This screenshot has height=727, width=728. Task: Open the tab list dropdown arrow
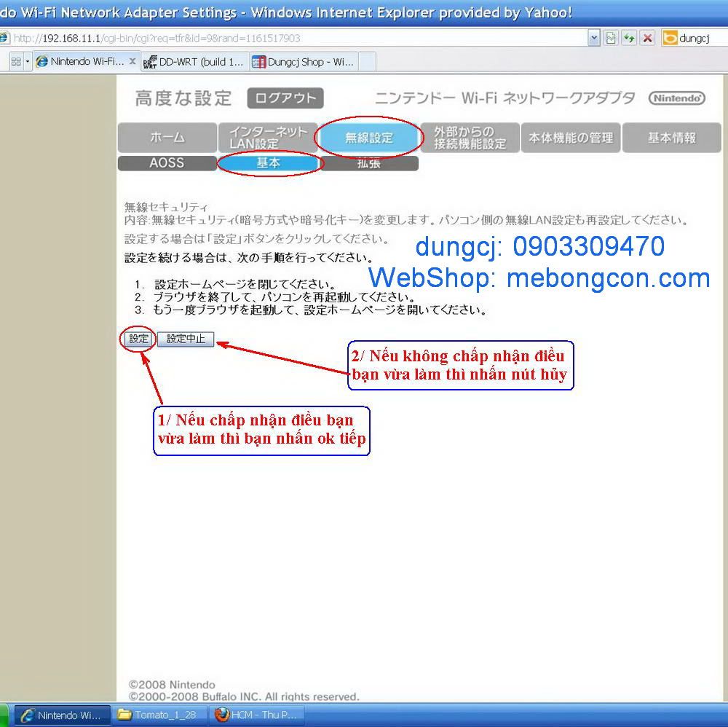(x=28, y=62)
